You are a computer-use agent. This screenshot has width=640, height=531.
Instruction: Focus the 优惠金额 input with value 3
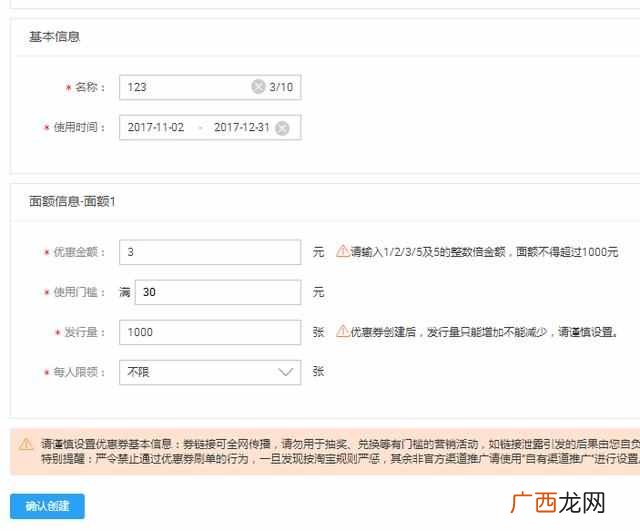coord(210,252)
